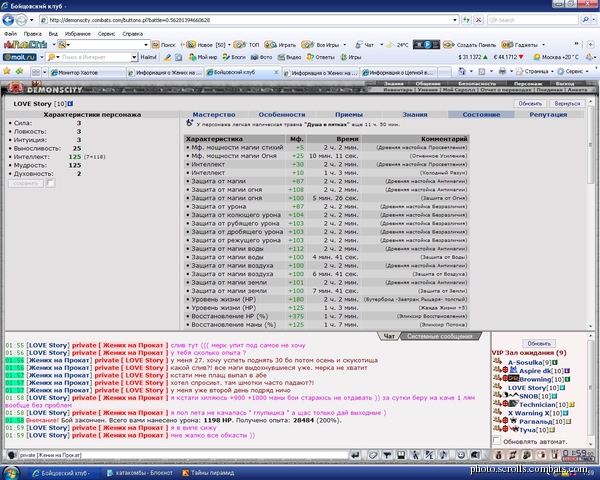600x480 pixels.
Task: Open the Репутация tab
Action: [x=548, y=114]
